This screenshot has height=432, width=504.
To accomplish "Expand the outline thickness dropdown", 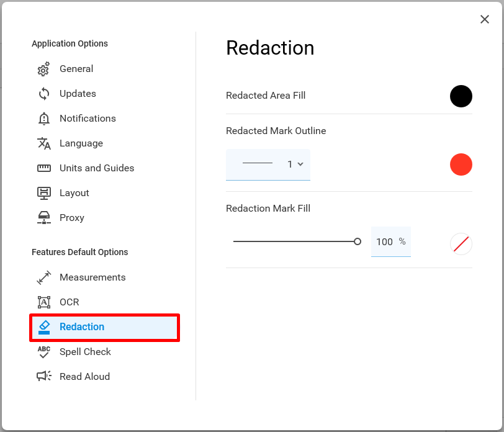I will coord(268,164).
